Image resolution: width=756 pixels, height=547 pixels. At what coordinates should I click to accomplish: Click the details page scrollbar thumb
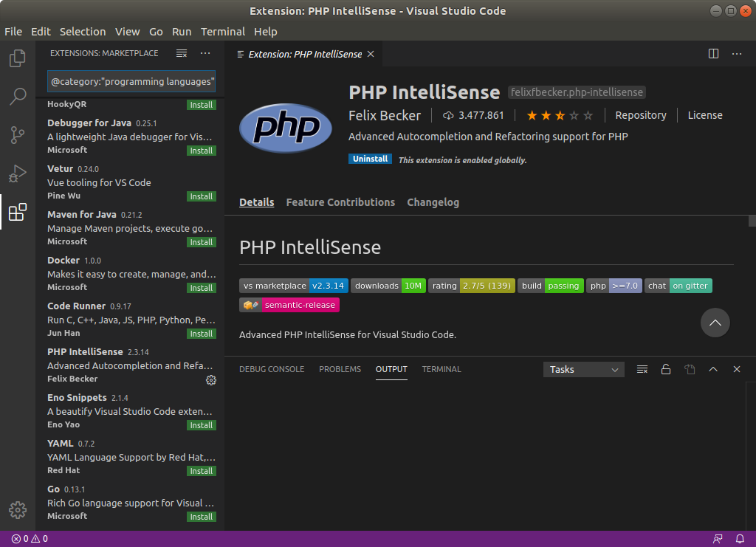pyautogui.click(x=752, y=221)
